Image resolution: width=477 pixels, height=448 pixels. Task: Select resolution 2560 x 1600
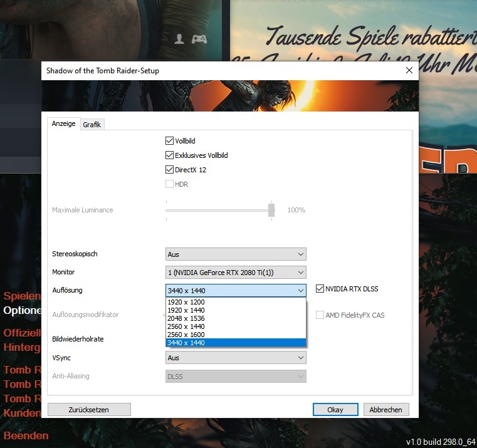coord(236,335)
